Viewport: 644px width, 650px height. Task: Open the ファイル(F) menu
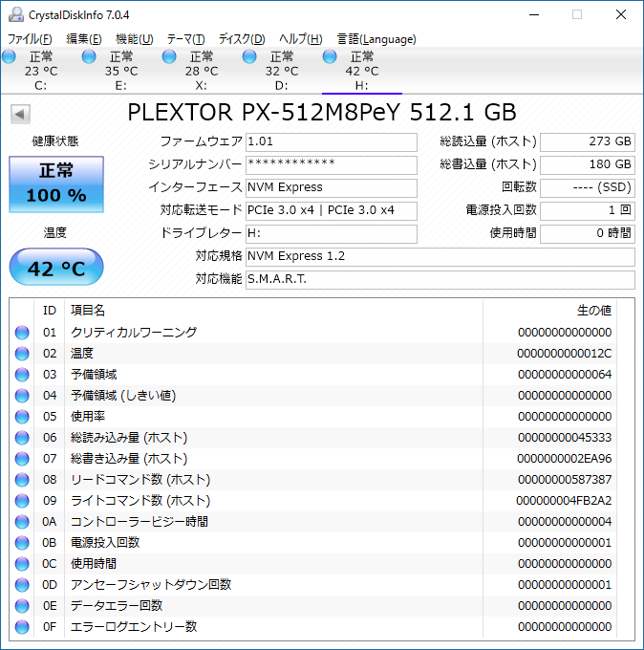tap(30, 39)
